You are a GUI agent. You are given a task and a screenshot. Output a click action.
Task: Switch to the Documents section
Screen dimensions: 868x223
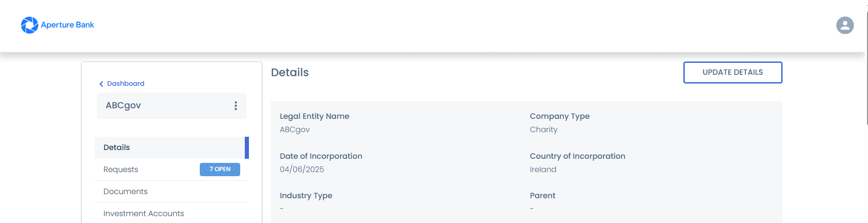125,191
